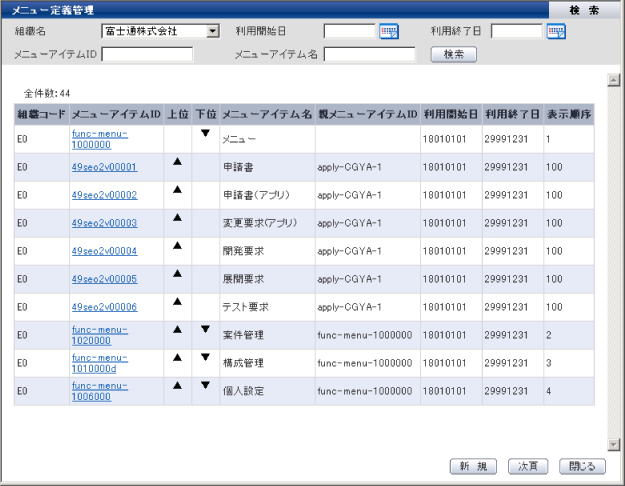The width and height of the screenshot is (625, 486).
Task: Move 構成管理 row up
Action: pyautogui.click(x=177, y=357)
